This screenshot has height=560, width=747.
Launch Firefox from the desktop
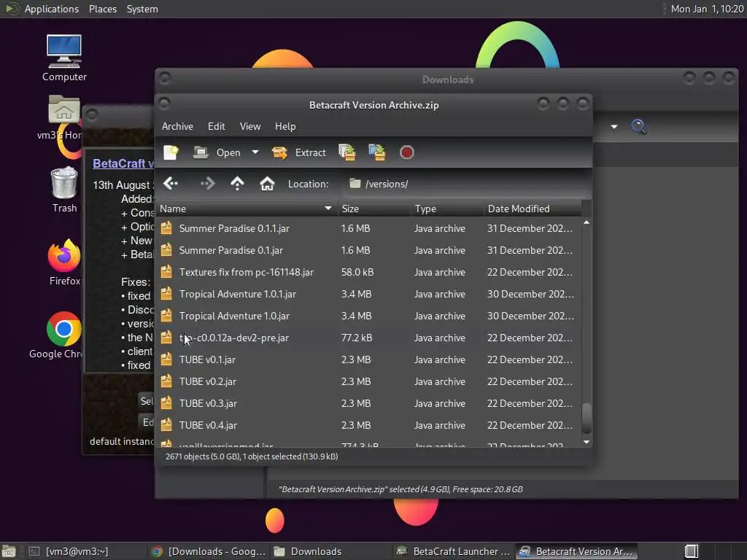[x=64, y=262]
